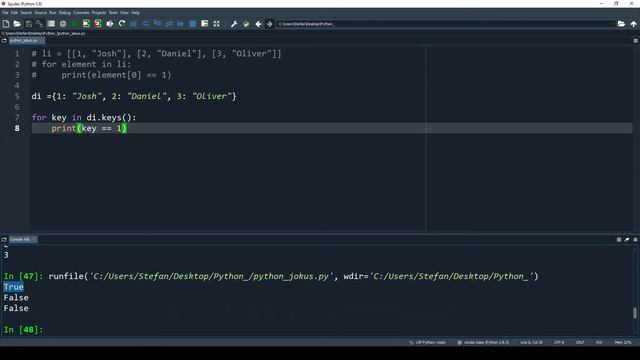Click the line number 1 in the gutter

pyautogui.click(x=17, y=54)
